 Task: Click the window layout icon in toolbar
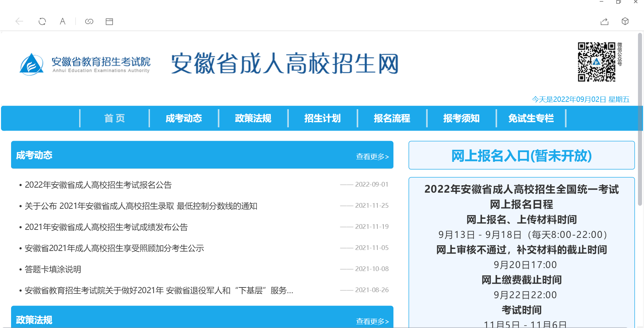[x=109, y=21]
